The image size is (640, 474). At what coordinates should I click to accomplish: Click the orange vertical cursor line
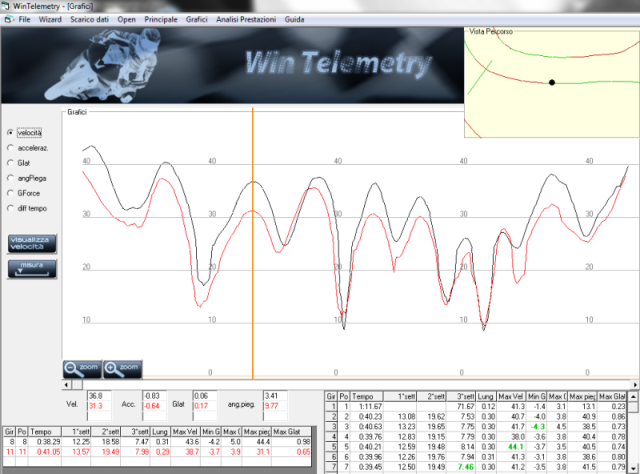[253, 243]
